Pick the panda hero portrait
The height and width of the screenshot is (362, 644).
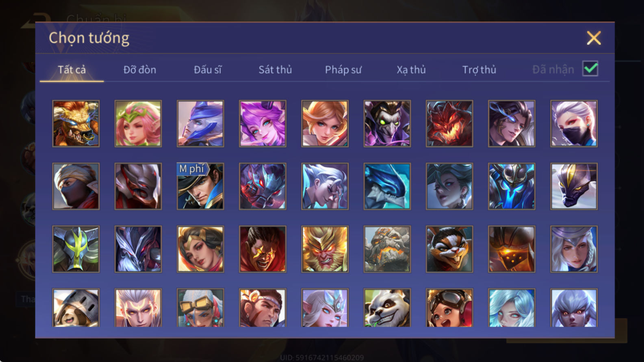387,308
